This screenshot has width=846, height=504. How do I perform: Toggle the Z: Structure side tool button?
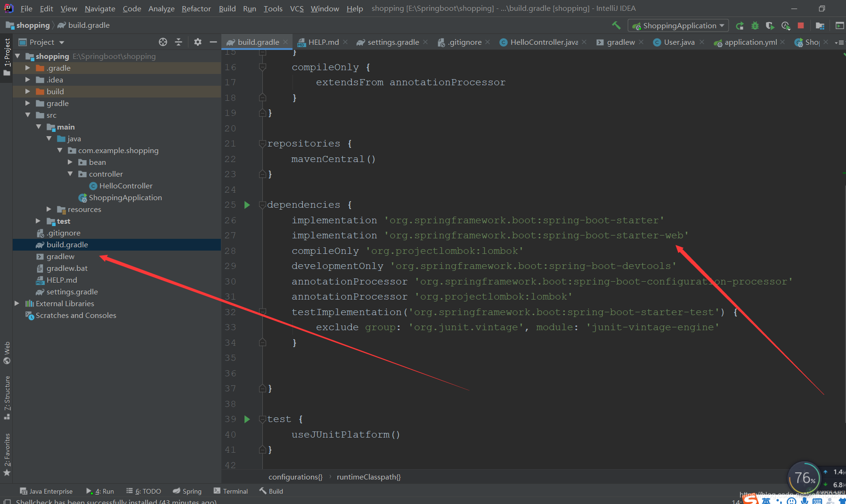7,398
